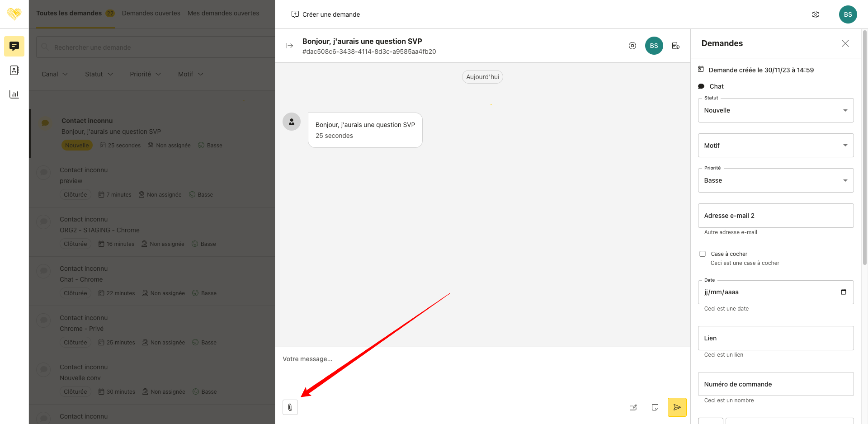The image size is (868, 424).
Task: Open the Statut dropdown showing Nouvelle
Action: 775,110
